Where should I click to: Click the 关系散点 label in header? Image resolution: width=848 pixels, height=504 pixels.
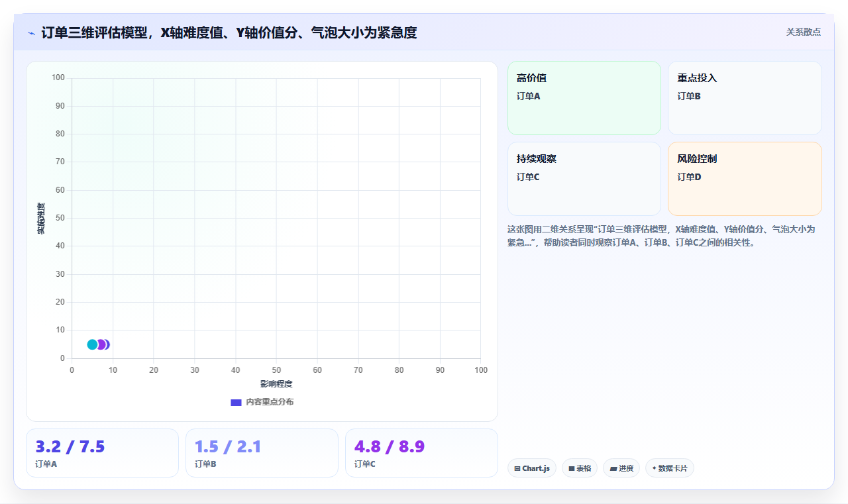click(804, 32)
